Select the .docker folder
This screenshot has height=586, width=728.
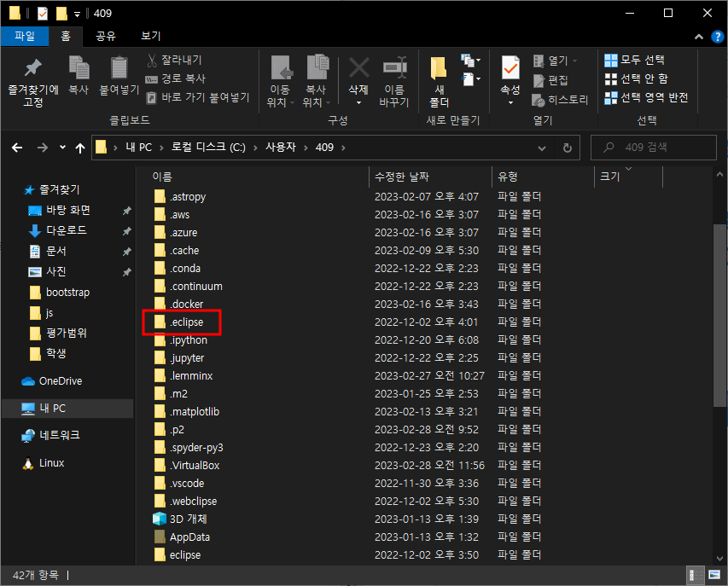coord(186,304)
